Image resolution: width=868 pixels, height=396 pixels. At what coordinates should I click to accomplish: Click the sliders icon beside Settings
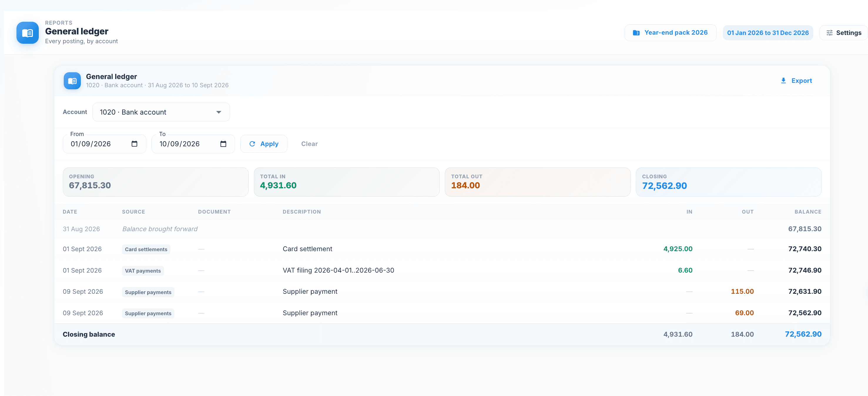click(829, 33)
